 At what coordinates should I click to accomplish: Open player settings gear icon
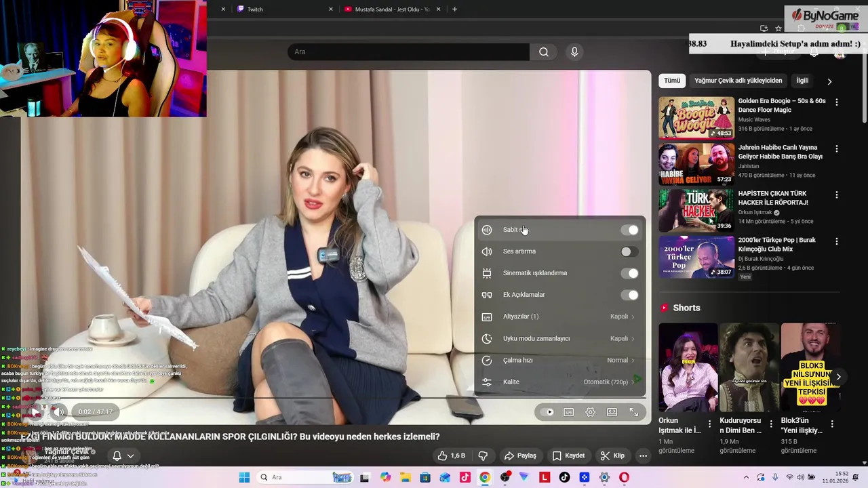(x=591, y=412)
